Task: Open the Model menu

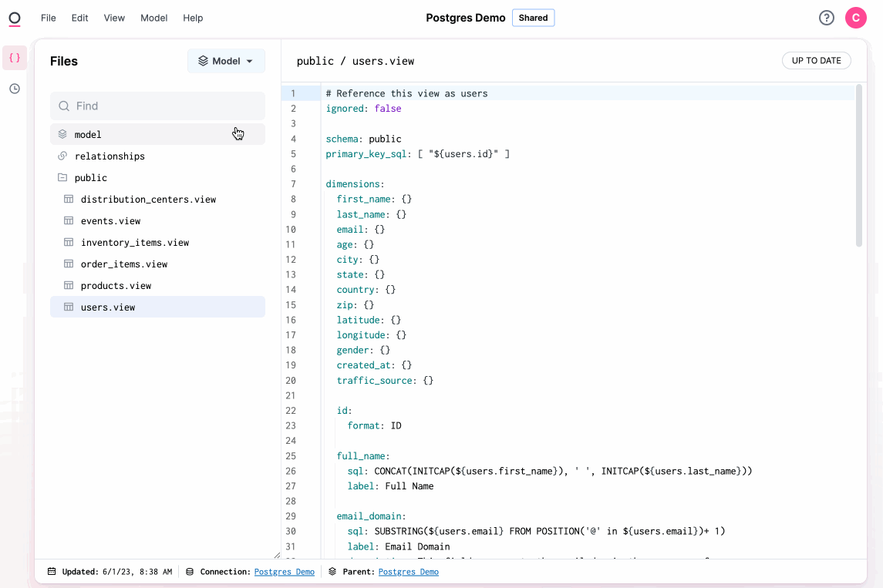Action: coord(153,18)
